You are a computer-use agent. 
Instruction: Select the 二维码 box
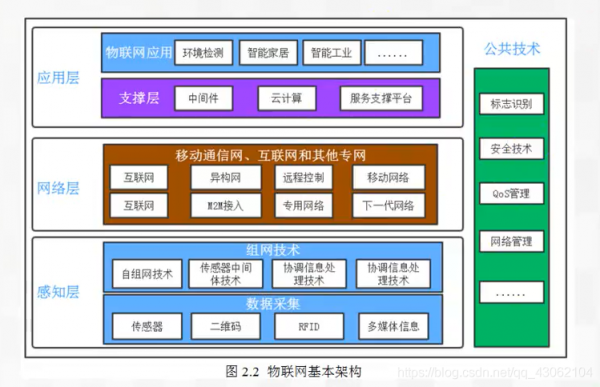[x=226, y=327]
